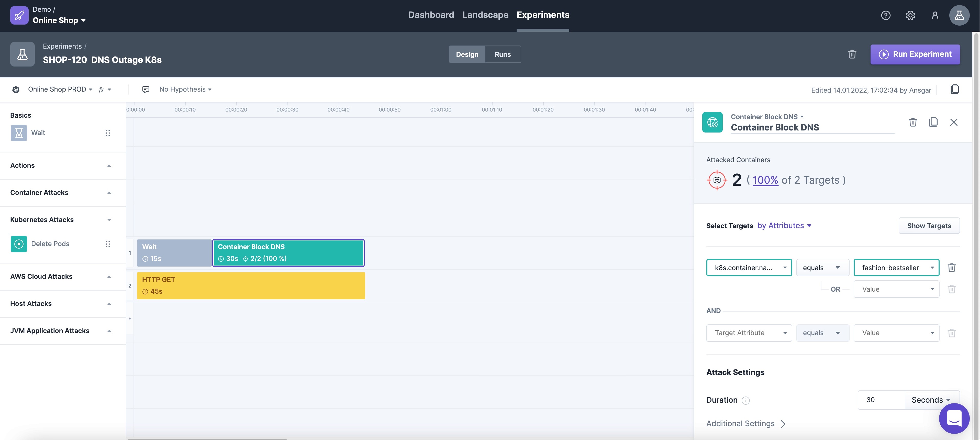Click the Show Targets button
The width and height of the screenshot is (980, 440).
(x=929, y=226)
